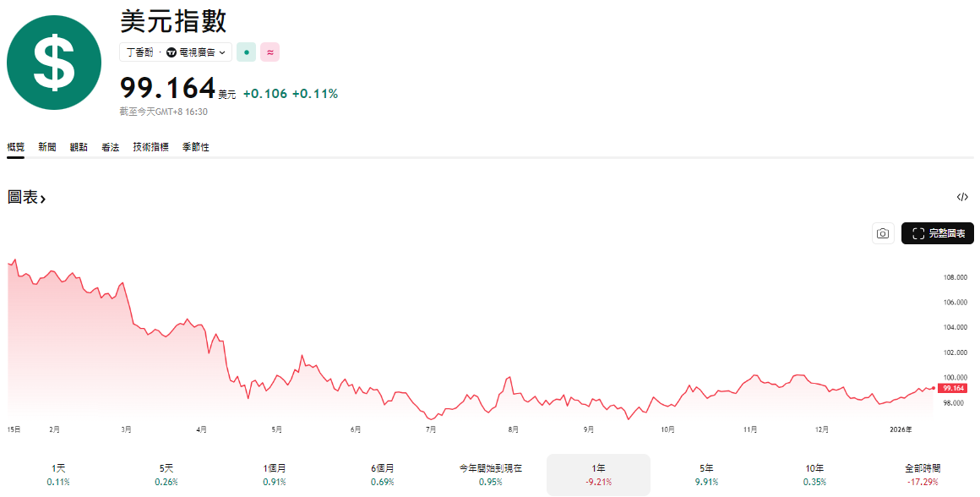
Task: Select the 觀點 tab
Action: pyautogui.click(x=79, y=147)
